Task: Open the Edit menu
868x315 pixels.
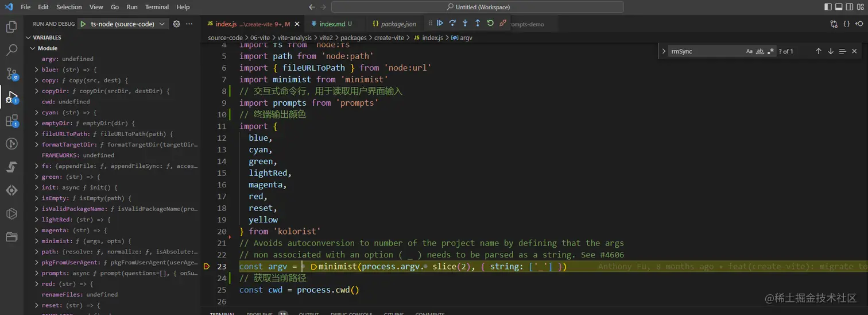Action: (44, 7)
